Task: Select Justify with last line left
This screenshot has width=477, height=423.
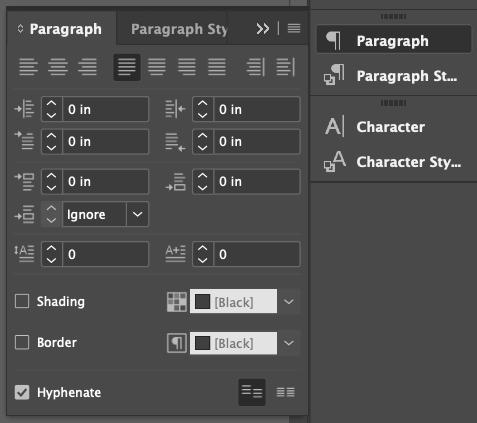Action: (x=127, y=67)
